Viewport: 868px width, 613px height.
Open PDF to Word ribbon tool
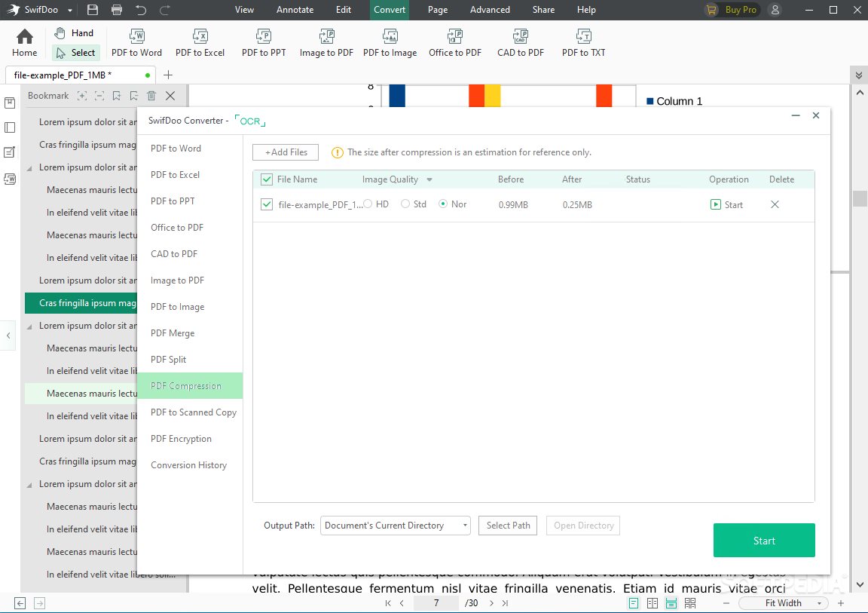tap(136, 43)
